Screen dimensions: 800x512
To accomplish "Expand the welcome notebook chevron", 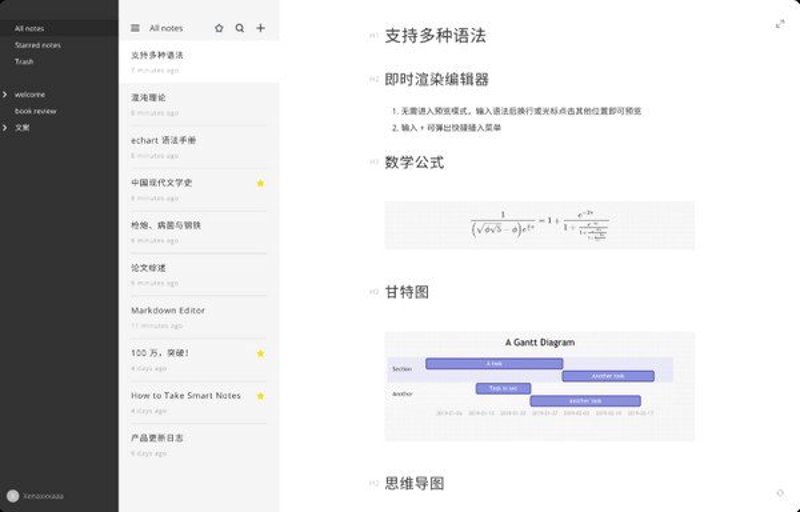I will coord(5,94).
